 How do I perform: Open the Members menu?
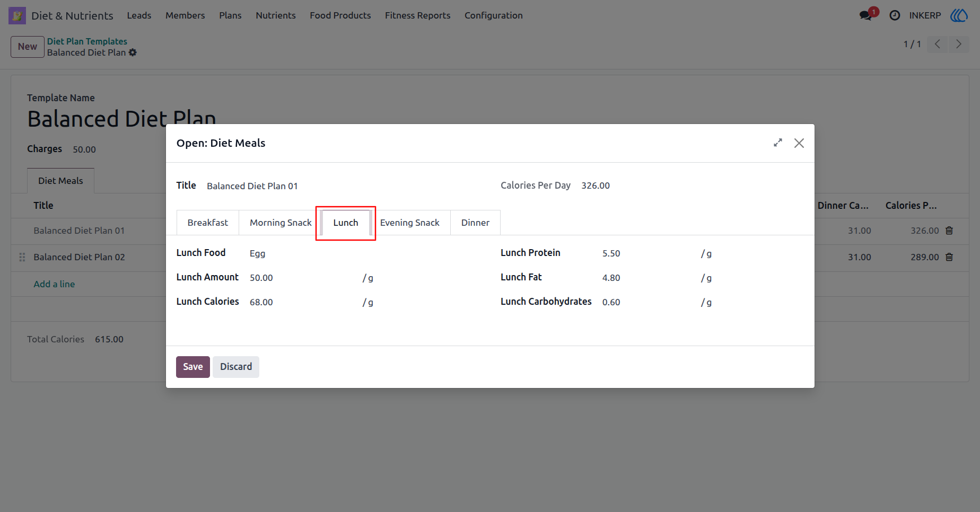click(185, 15)
